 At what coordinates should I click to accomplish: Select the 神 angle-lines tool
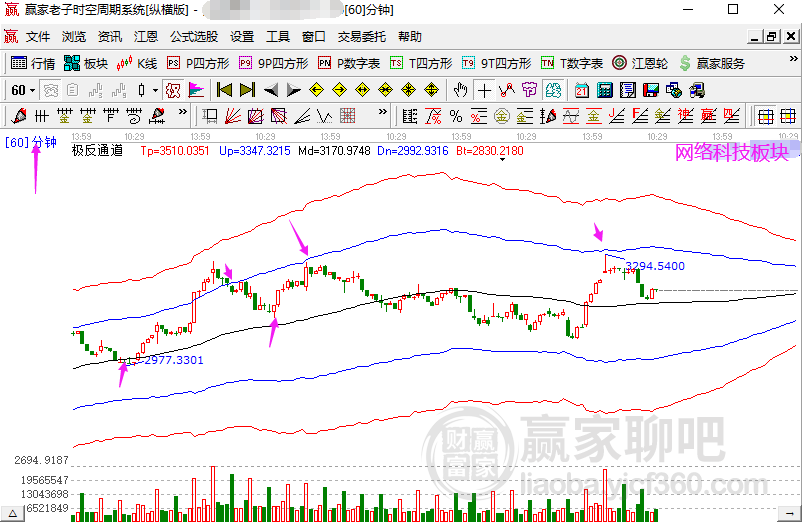coord(686,116)
